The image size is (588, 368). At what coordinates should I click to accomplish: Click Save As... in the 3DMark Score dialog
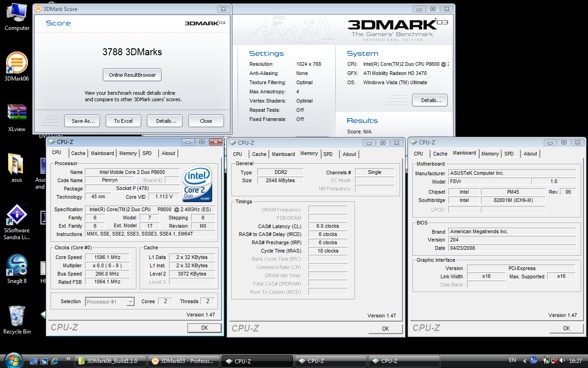coord(83,121)
